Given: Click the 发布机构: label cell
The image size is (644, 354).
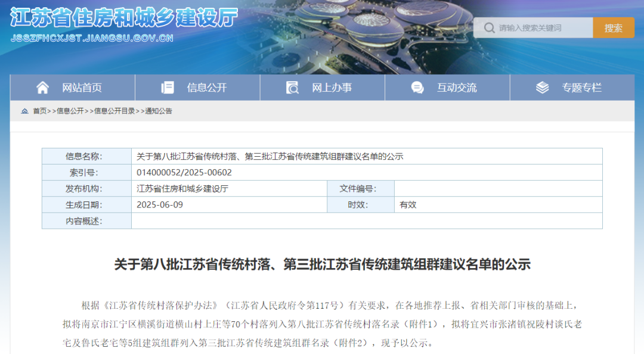Looking at the screenshot, I should tap(86, 188).
